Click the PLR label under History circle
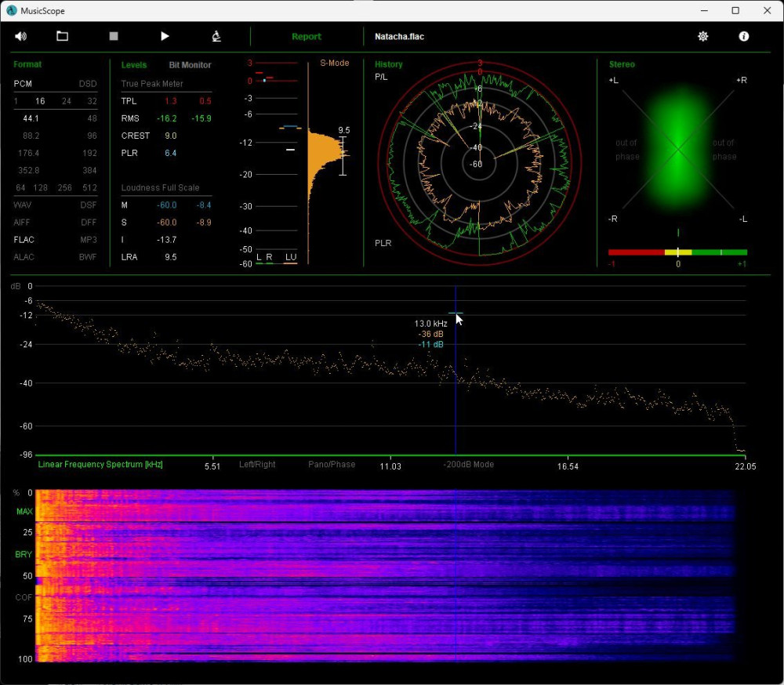 383,243
